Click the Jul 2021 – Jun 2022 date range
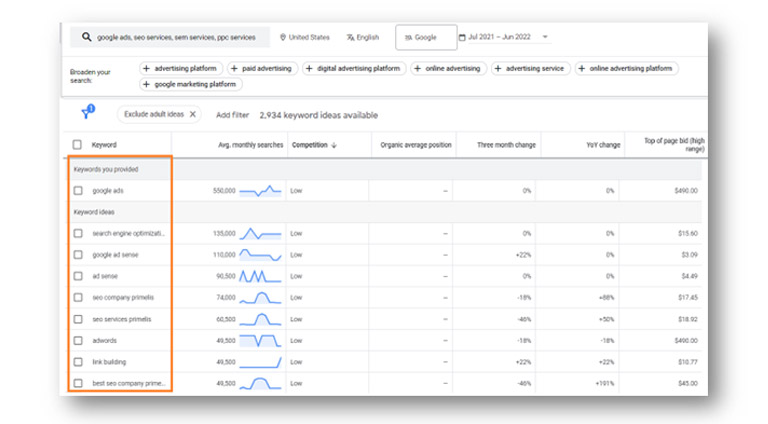The width and height of the screenshot is (768, 424). coord(499,37)
